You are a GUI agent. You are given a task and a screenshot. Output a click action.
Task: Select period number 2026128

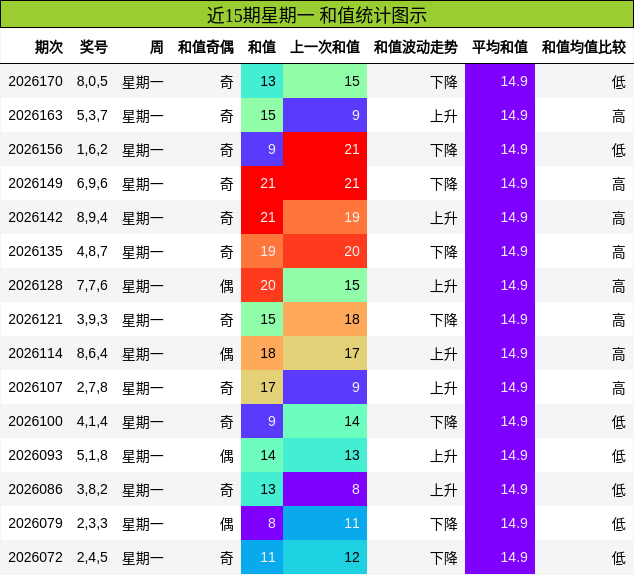click(36, 285)
